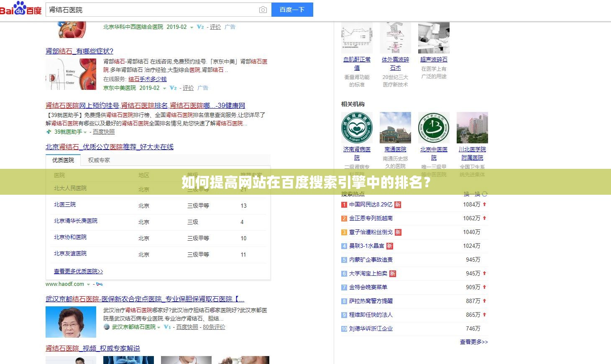The height and width of the screenshot is (364, 611).
Task: Open 武汉京都结石医院 result title
Action: (x=145, y=299)
